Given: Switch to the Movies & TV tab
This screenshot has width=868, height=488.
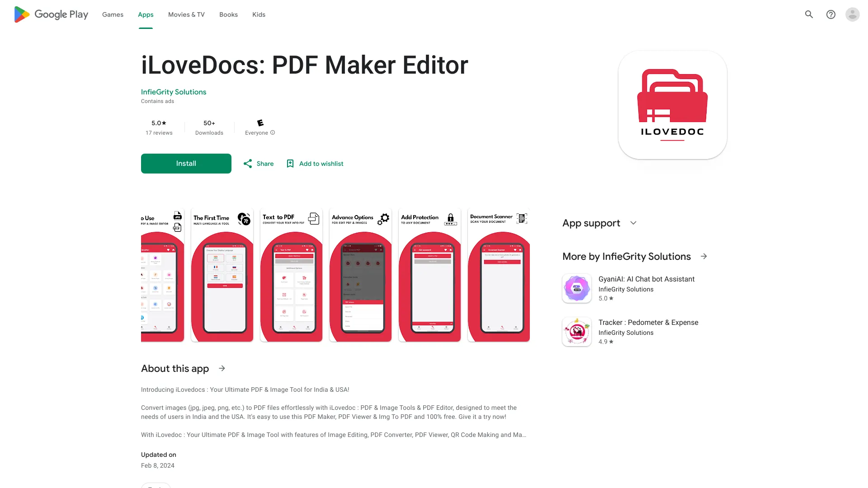Looking at the screenshot, I should 186,14.
